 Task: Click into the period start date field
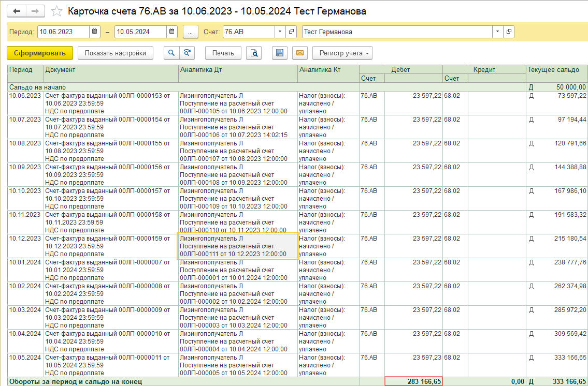pyautogui.click(x=63, y=32)
